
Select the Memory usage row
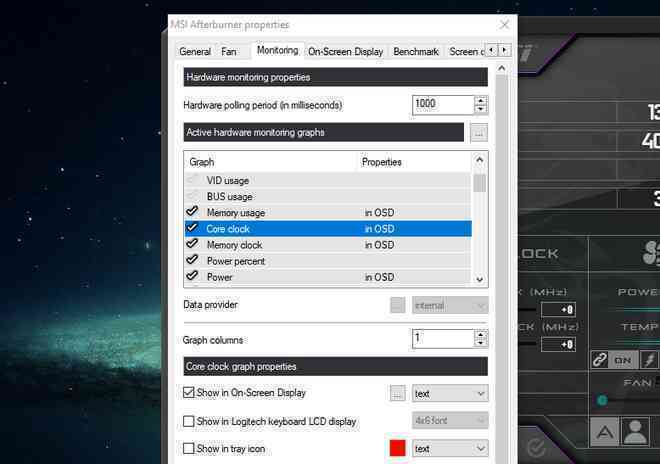pyautogui.click(x=328, y=212)
